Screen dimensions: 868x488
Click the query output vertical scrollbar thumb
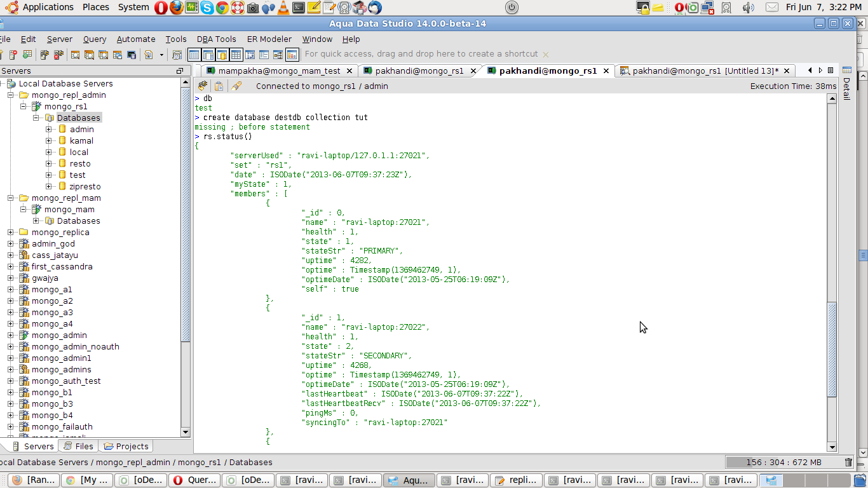(x=832, y=349)
